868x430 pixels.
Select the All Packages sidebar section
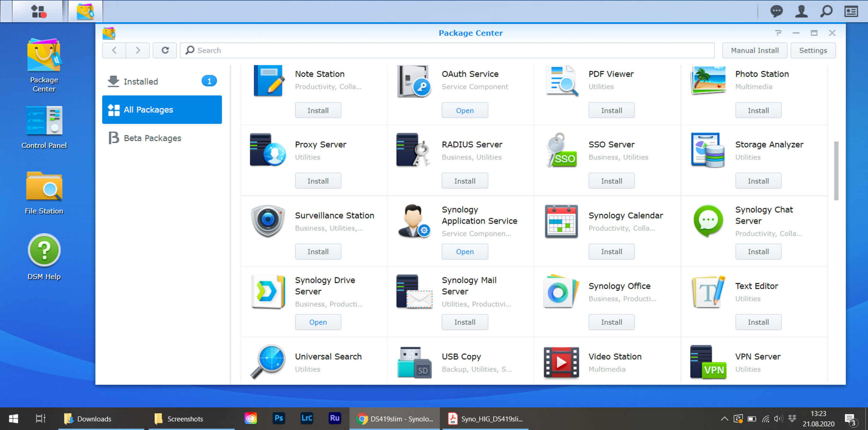pos(162,110)
